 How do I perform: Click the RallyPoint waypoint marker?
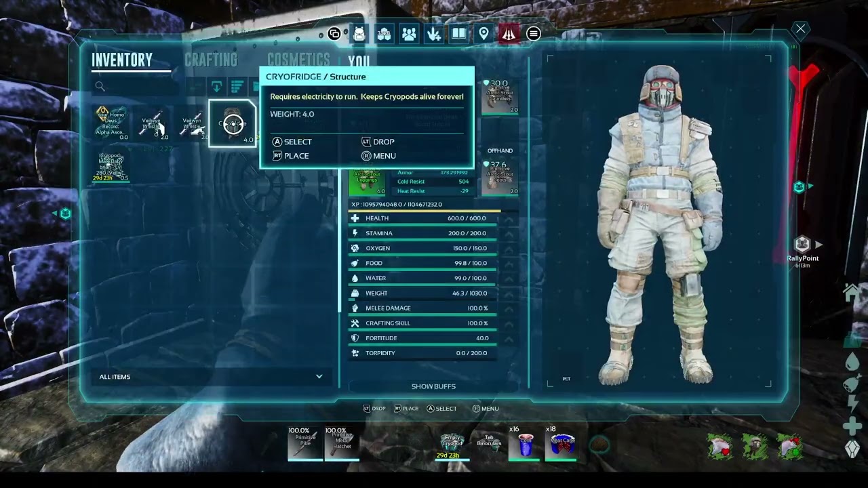tap(803, 251)
